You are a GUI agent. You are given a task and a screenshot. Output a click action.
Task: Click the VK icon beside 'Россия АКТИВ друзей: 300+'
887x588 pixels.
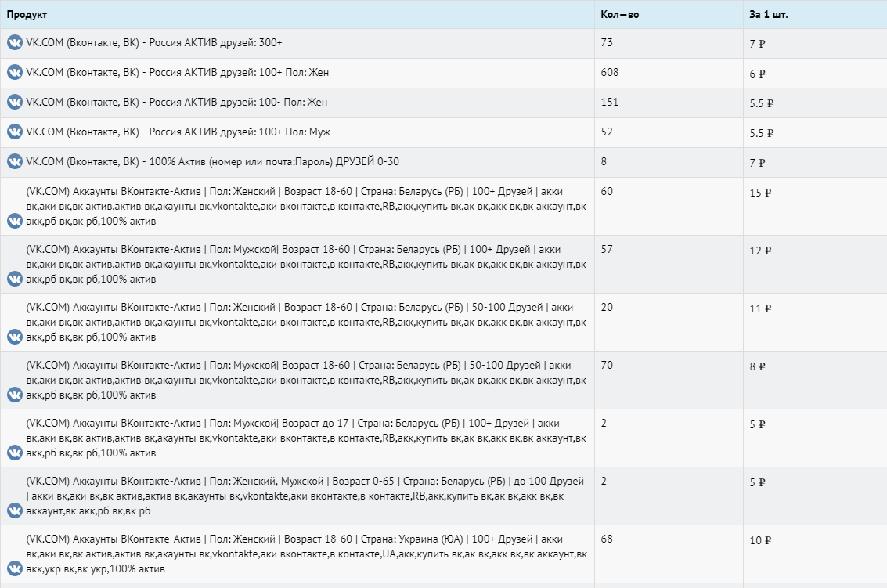pos(15,42)
